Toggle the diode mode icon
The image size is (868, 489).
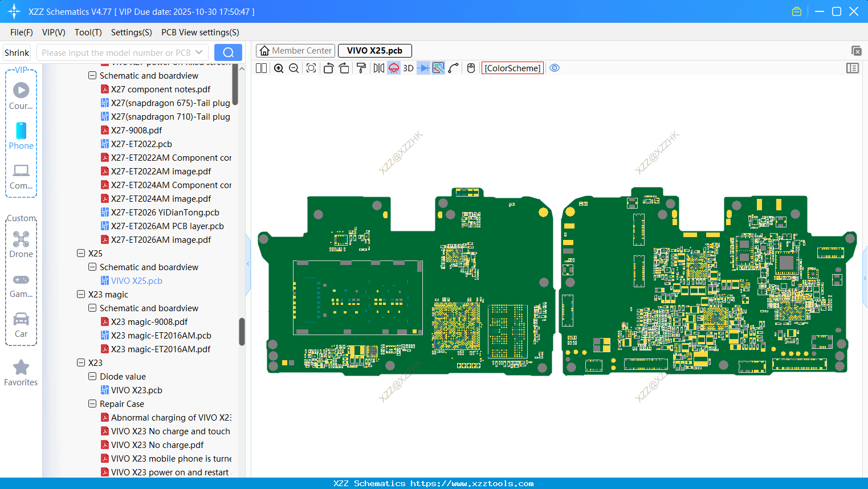click(x=423, y=68)
